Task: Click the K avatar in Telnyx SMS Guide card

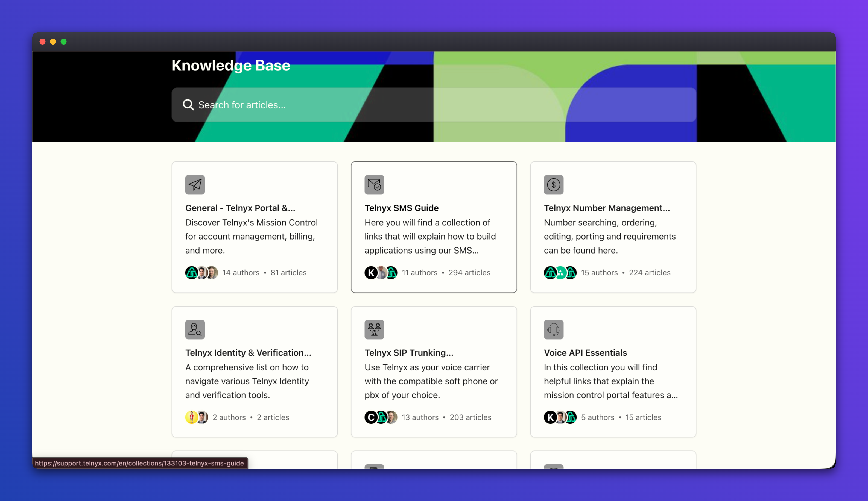Action: [371, 273]
